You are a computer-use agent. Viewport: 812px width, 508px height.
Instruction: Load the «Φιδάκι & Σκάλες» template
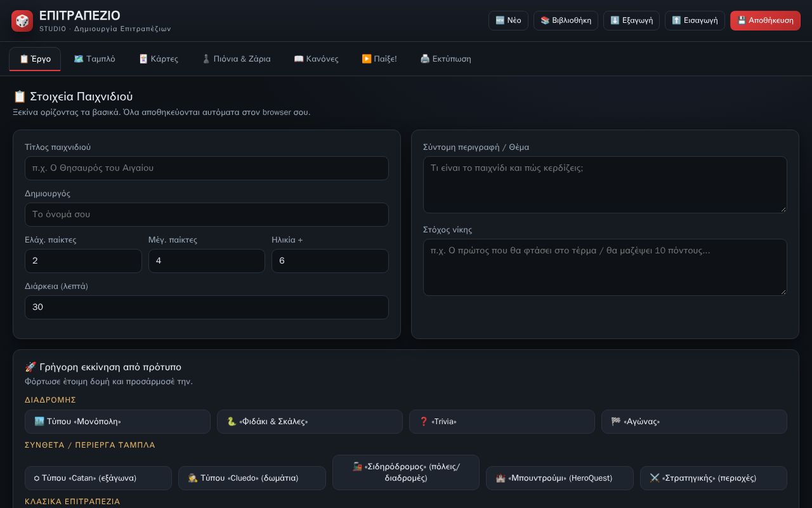[x=310, y=422]
